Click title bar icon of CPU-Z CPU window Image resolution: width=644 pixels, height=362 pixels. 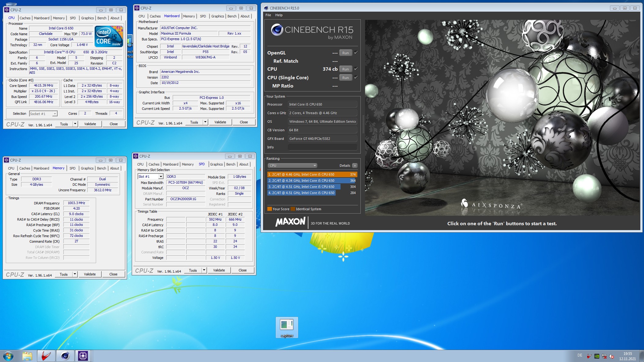(x=7, y=10)
